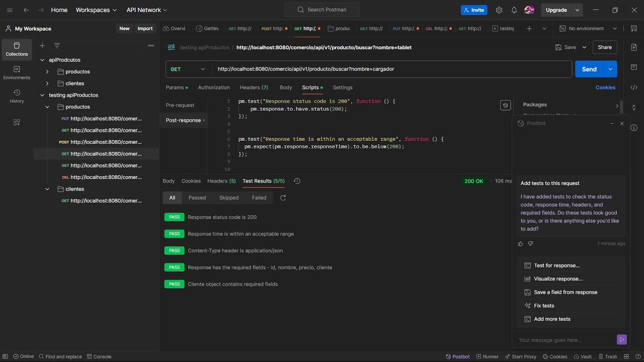Filter test results by Passed
The image size is (644, 362).
pyautogui.click(x=197, y=198)
